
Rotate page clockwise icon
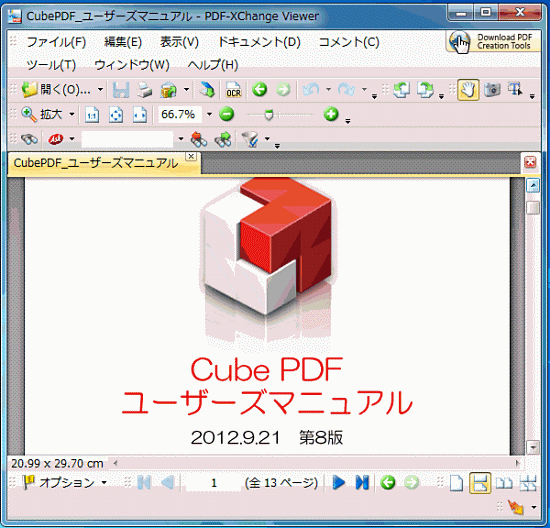point(425,90)
